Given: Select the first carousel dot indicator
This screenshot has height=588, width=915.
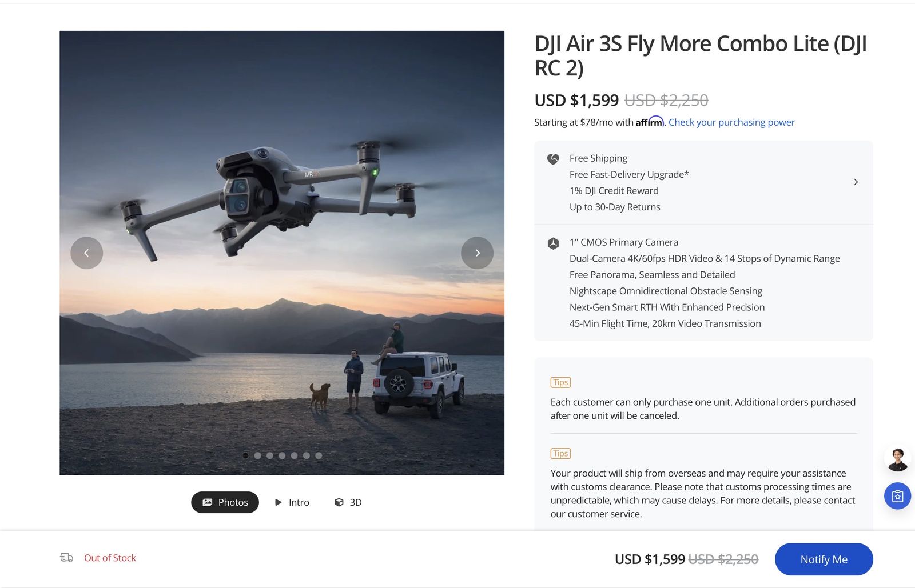Looking at the screenshot, I should (x=245, y=455).
